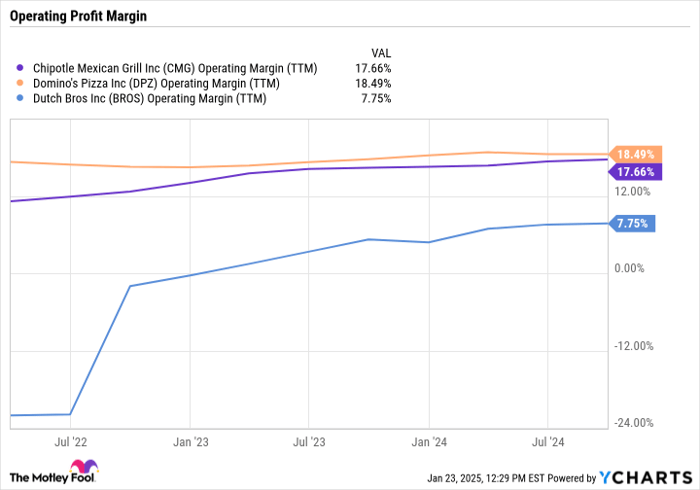Viewport: 700px width, 490px height.
Task: Click the orange Domino's legend dot
Action: [20, 83]
